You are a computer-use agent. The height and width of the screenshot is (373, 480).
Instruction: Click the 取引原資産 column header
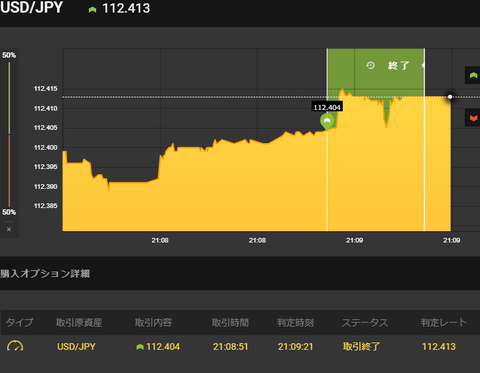[x=79, y=322]
